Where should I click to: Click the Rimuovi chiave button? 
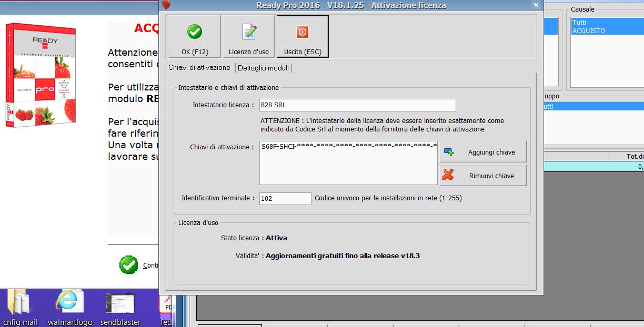(x=482, y=176)
